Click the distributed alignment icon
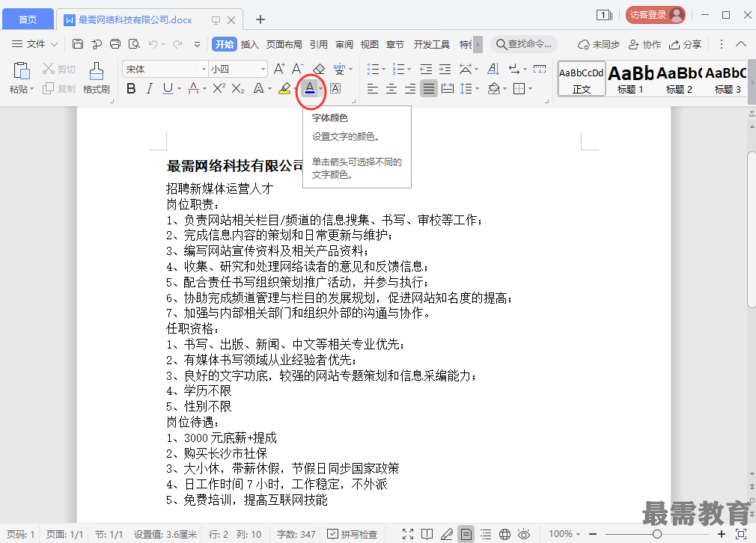 448,88
